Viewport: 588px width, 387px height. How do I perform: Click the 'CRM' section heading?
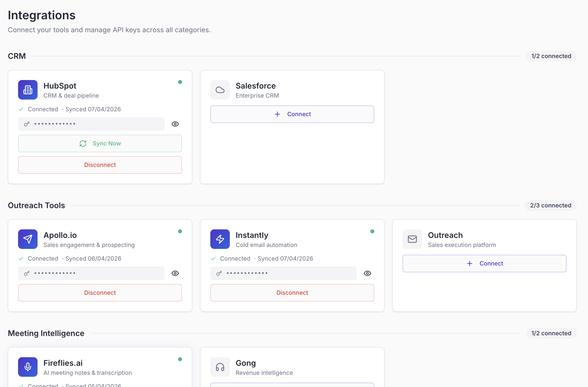pyautogui.click(x=17, y=56)
